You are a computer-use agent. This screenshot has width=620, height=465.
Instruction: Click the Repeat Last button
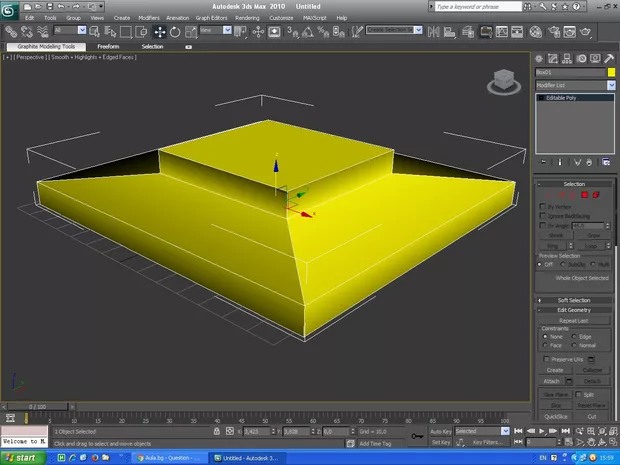pos(573,320)
